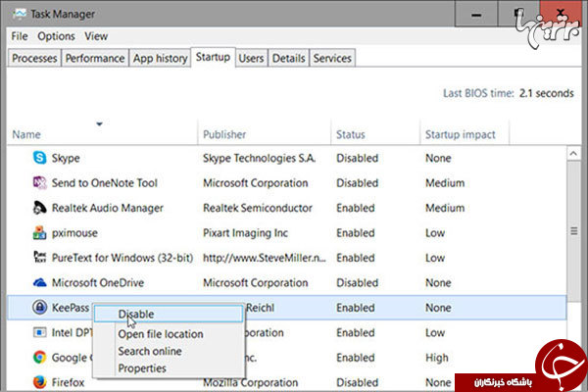Click the Skype app icon

click(39, 158)
